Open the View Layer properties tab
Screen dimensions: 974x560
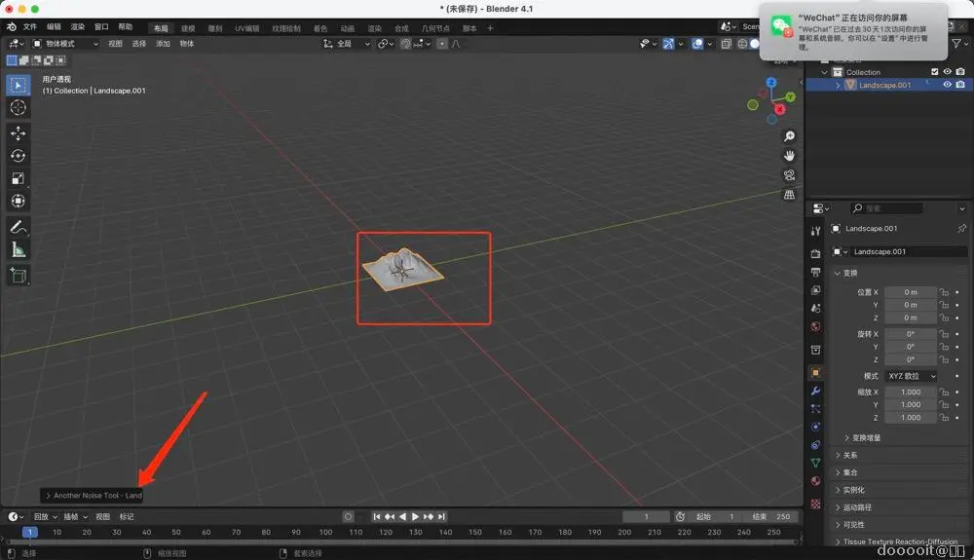[815, 290]
